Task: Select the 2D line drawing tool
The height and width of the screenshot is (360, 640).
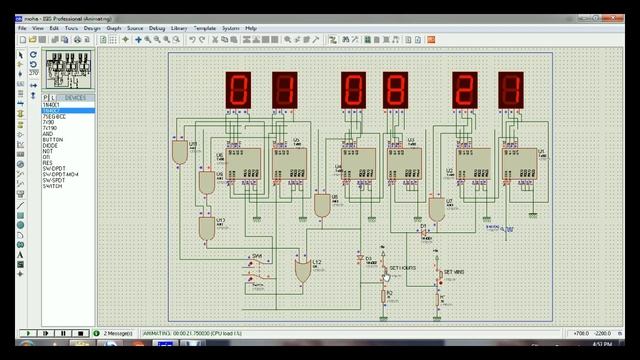Action: tap(20, 205)
